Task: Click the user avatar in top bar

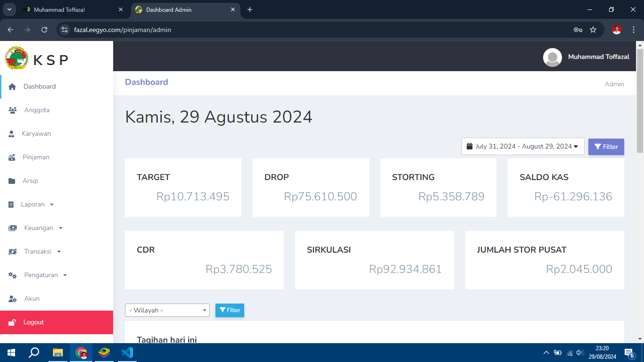Action: pos(552,57)
